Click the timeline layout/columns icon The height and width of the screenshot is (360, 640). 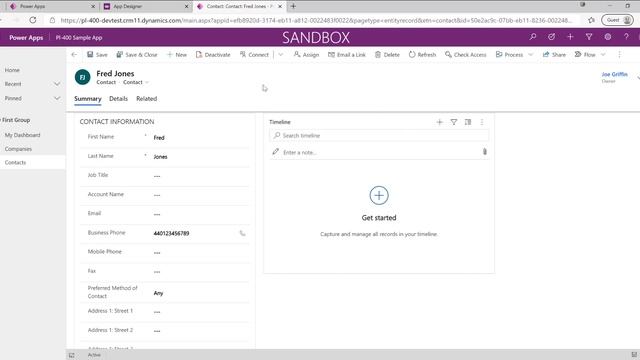(x=468, y=122)
